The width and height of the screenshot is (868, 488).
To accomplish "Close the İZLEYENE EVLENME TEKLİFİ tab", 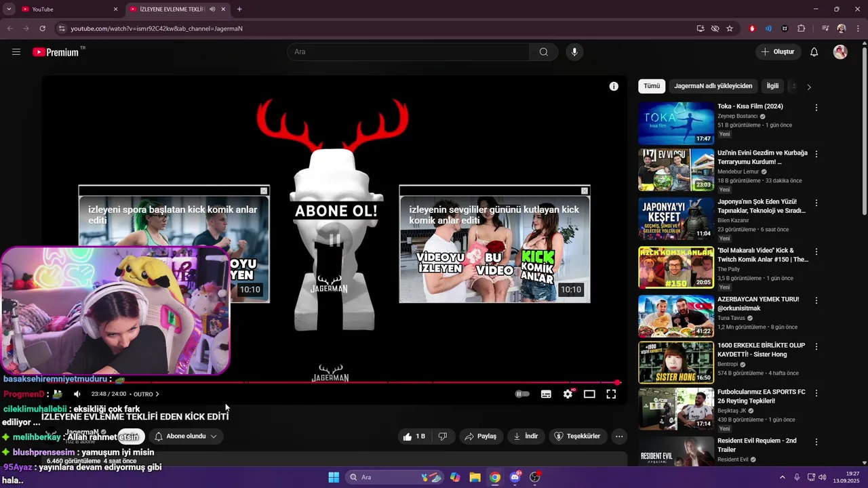I will [x=223, y=9].
